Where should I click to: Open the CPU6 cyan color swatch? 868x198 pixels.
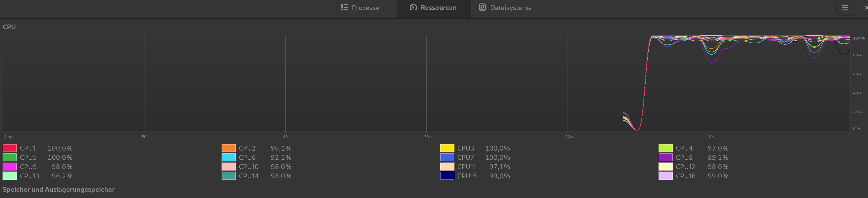pos(228,157)
